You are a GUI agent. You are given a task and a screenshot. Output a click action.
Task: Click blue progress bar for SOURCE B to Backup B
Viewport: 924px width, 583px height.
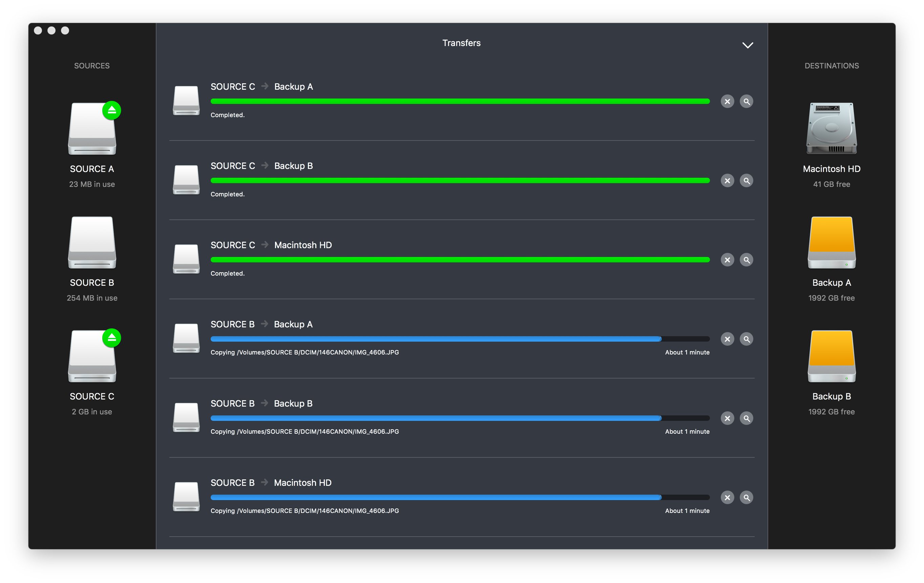click(x=460, y=418)
